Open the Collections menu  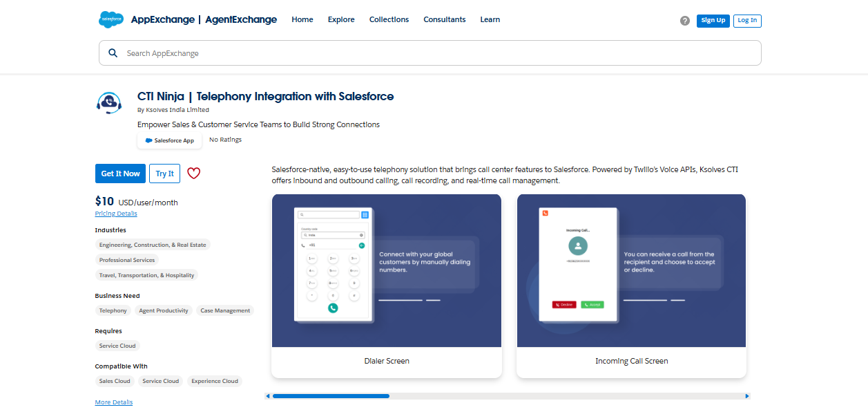(389, 19)
